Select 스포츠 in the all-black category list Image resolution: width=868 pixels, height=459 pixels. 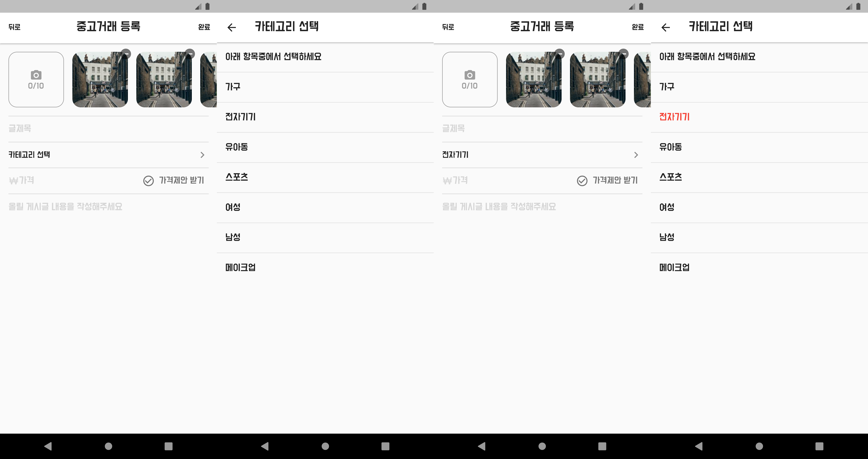(x=237, y=177)
